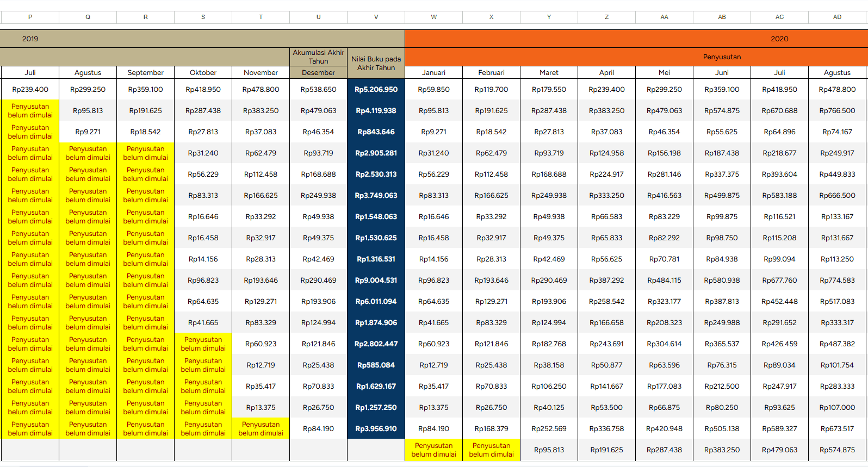This screenshot has width=868, height=467.
Task: Click the Rp452.448 cell
Action: 779,301
